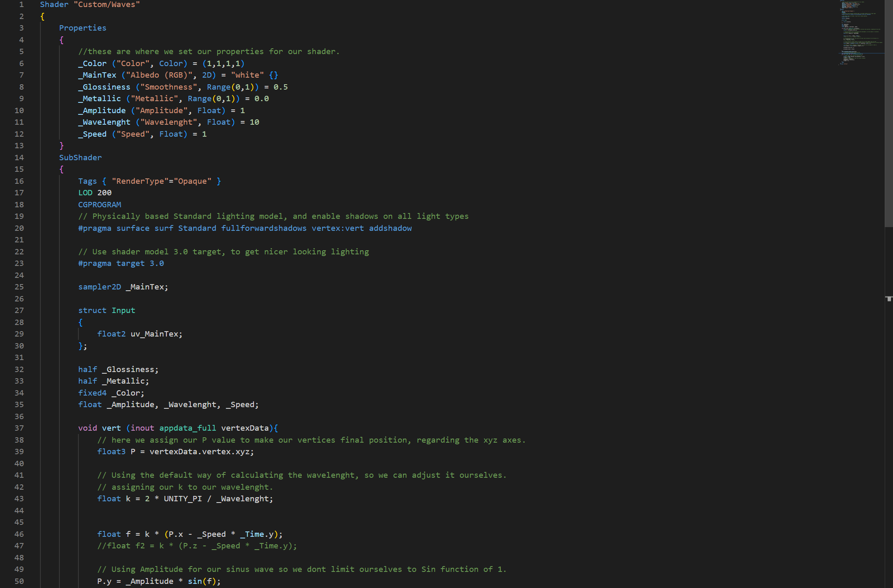Viewport: 893px width, 588px height.
Task: Click the CGPROGRAM keyword
Action: coord(99,204)
